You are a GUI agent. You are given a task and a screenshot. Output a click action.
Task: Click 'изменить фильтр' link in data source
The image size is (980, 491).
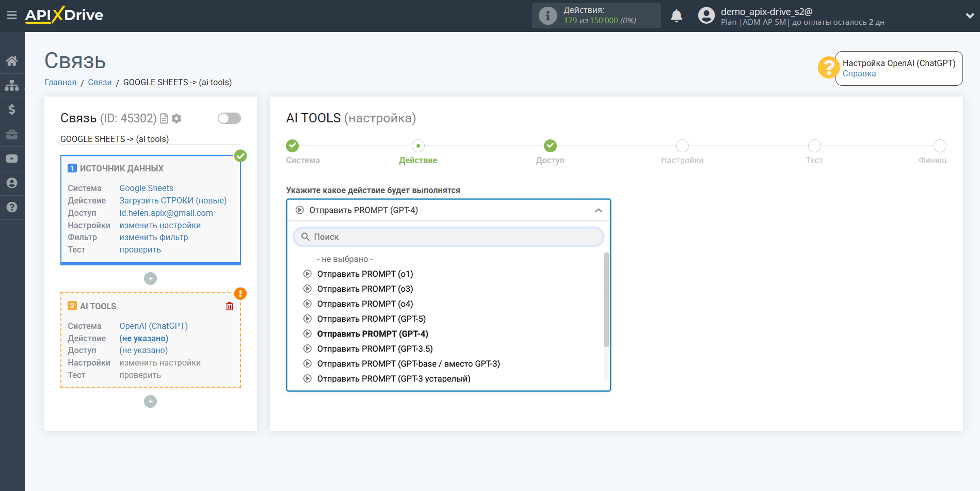tap(154, 237)
